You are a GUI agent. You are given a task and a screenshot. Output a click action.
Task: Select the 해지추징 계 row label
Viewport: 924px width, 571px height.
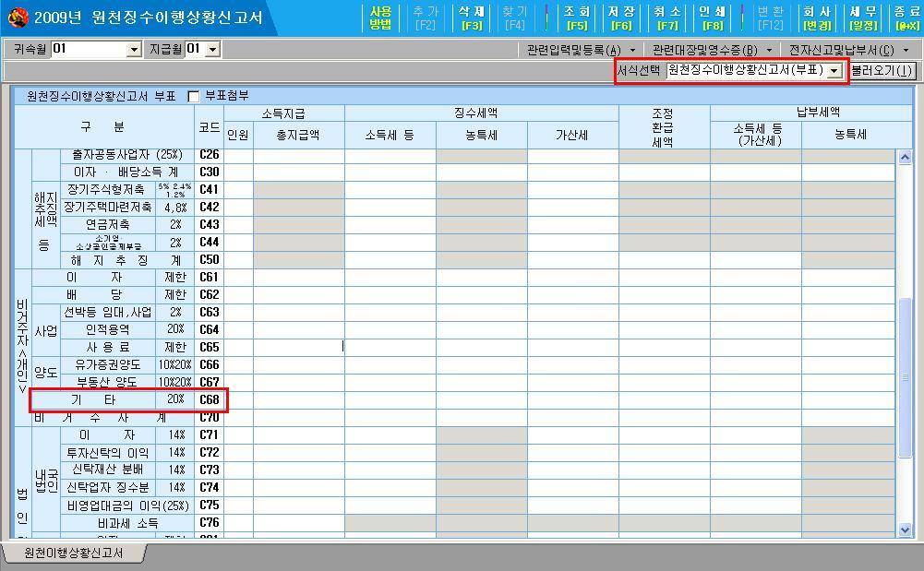(x=126, y=259)
